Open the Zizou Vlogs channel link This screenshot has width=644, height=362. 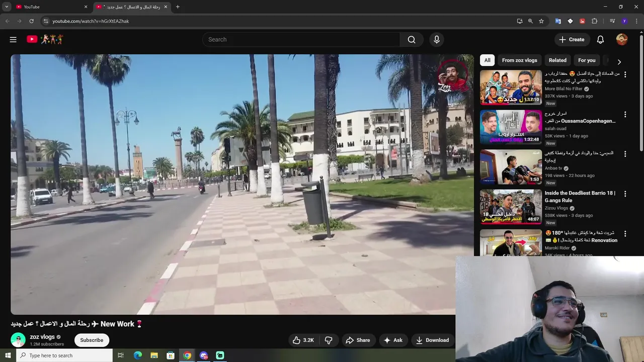point(556,208)
